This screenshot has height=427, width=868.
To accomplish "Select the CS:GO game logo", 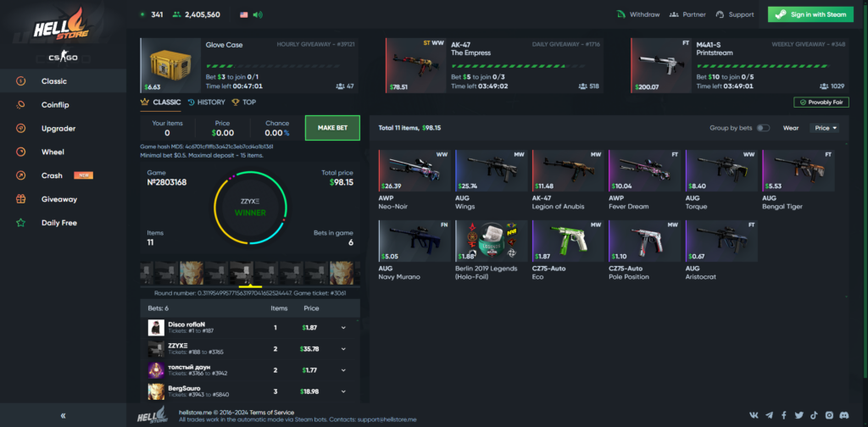I will coord(63,58).
